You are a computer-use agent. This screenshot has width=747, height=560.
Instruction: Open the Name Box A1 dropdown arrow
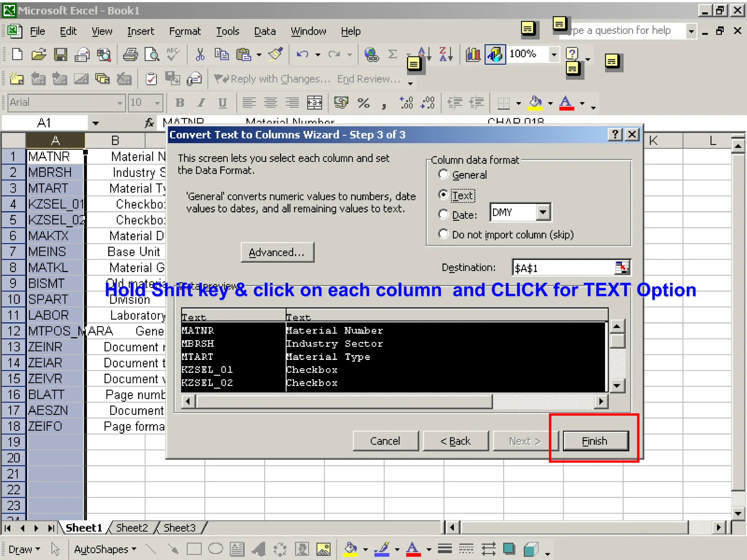click(x=96, y=123)
